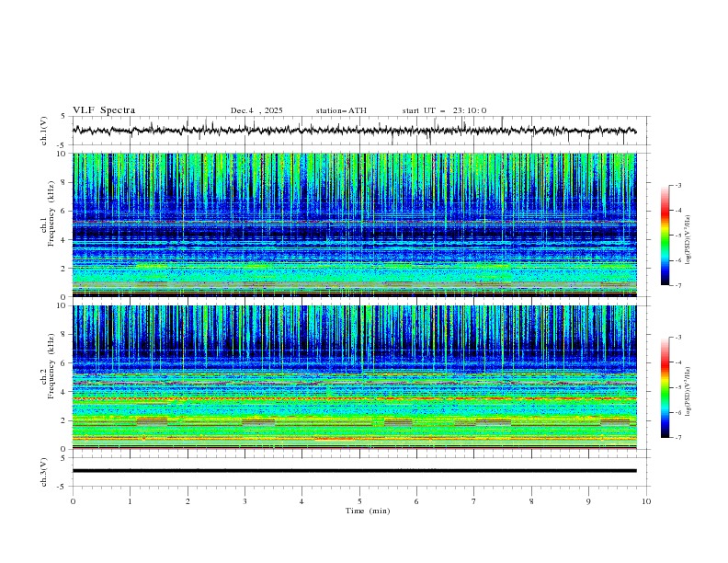Click the "-7" tick on ch.2 colorbar
Viewport: 728px width, 563px height.
click(677, 437)
